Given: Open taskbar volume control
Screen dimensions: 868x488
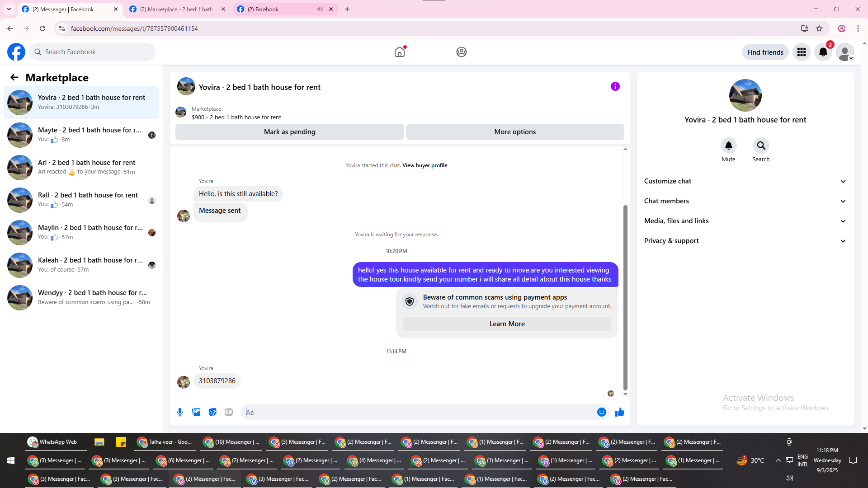Looking at the screenshot, I should click(x=789, y=478).
